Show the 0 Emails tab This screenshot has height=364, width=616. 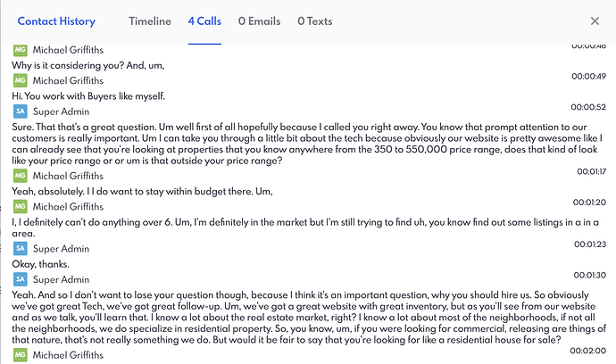[259, 21]
